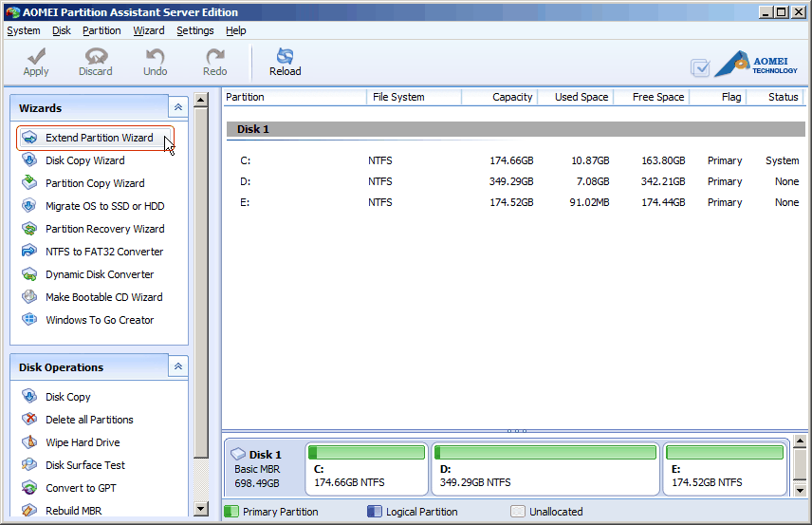Click the Extend Partition Wizard icon
812x525 pixels.
click(x=29, y=138)
